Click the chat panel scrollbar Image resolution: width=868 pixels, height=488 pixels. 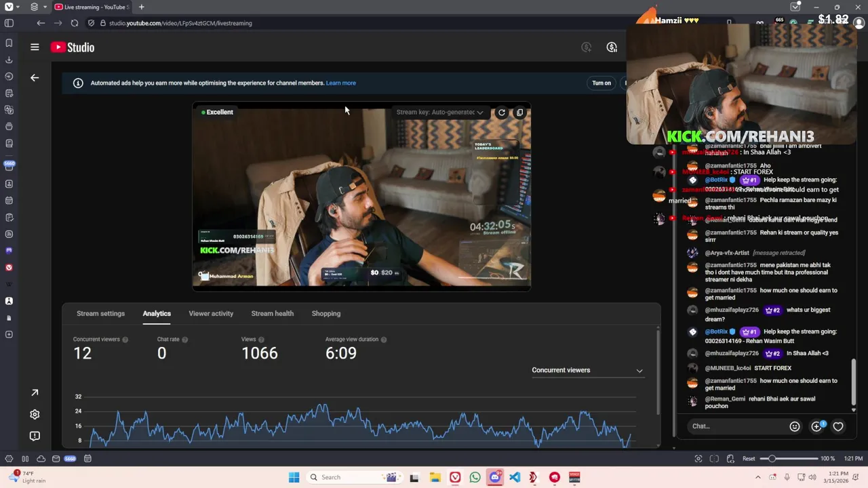853,382
